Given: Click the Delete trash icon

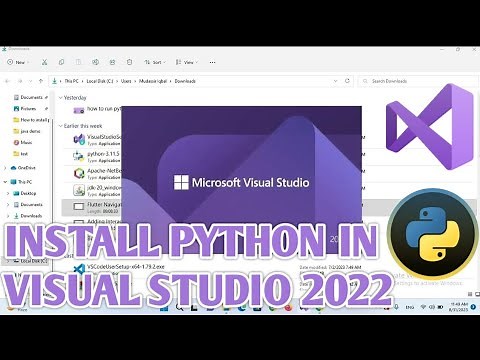Looking at the screenshot, I should pyautogui.click(x=130, y=62).
